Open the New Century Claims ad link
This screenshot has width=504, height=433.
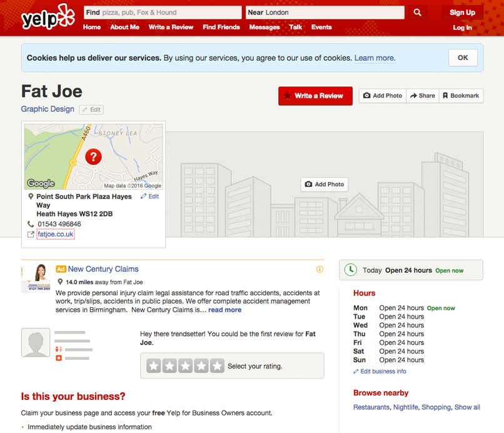(103, 269)
